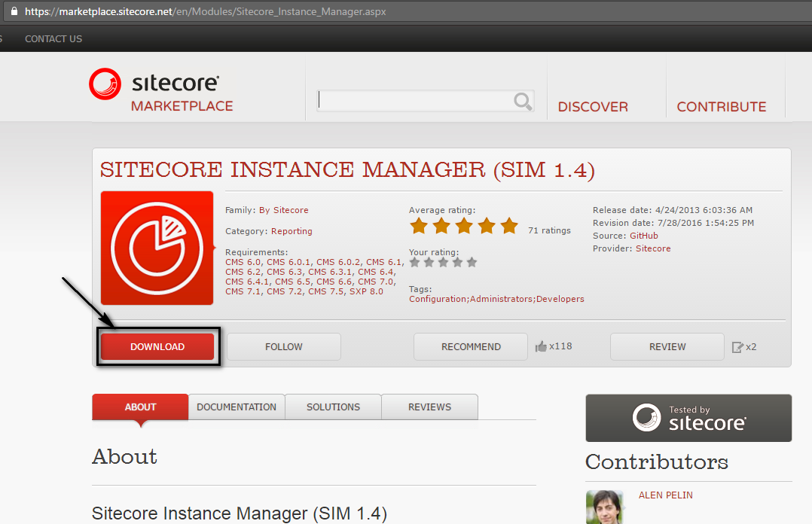
Task: Click the padlock icon in address bar
Action: pos(14,11)
